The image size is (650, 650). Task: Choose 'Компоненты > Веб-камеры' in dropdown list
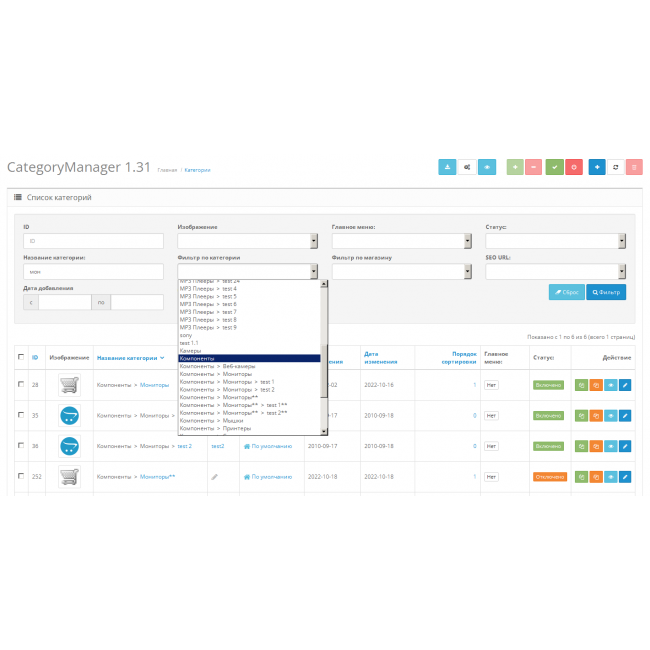click(217, 366)
